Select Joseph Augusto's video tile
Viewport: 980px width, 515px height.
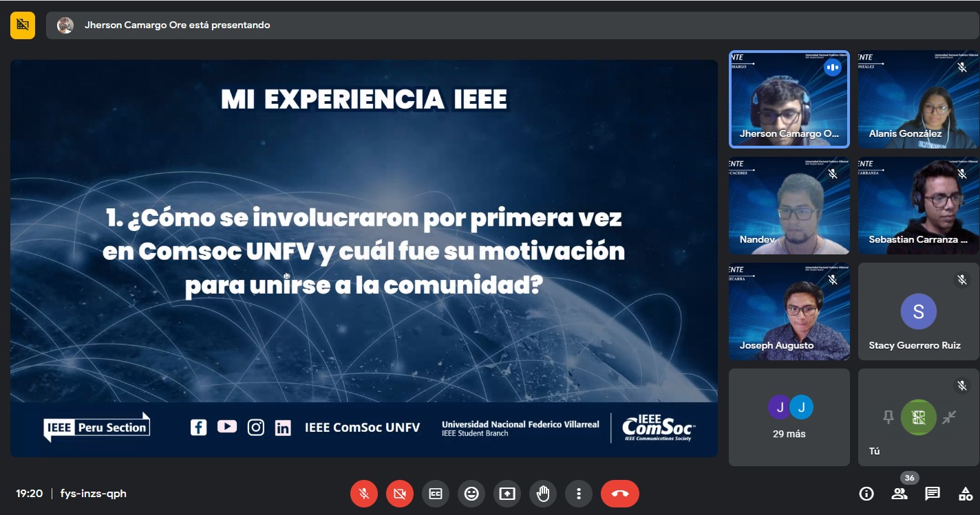point(789,311)
